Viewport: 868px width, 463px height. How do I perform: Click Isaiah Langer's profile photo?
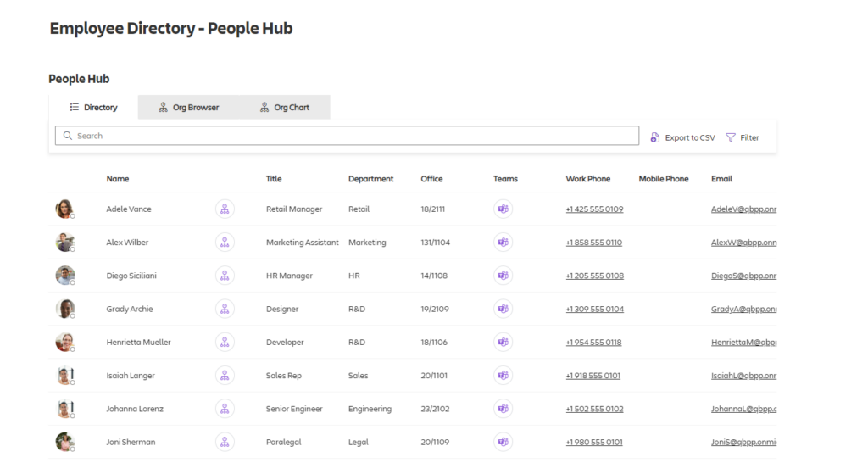pyautogui.click(x=64, y=375)
